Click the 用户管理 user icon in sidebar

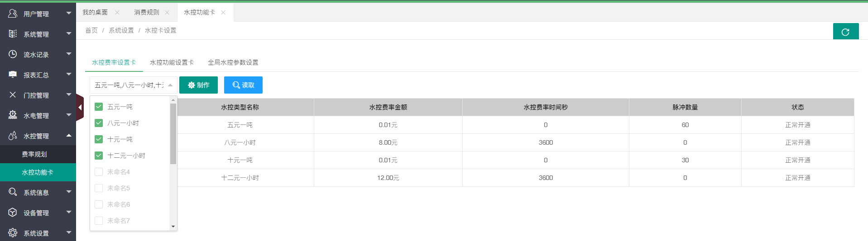(13, 14)
